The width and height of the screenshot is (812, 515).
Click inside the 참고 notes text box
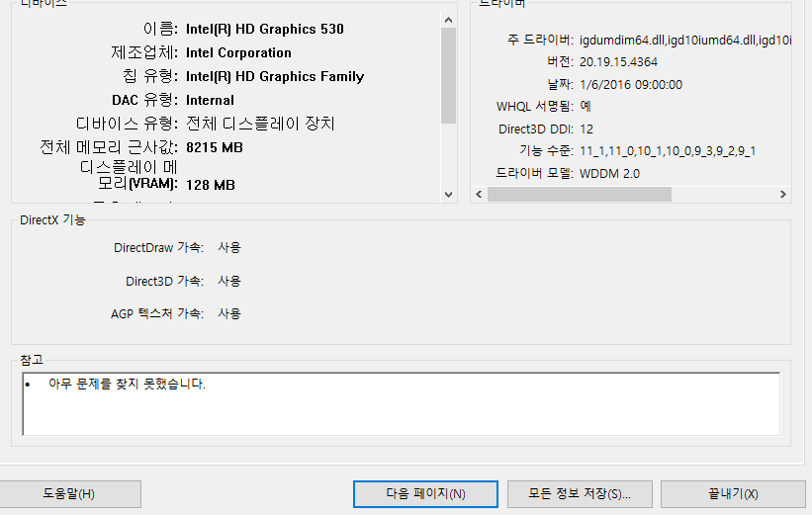pos(402,403)
